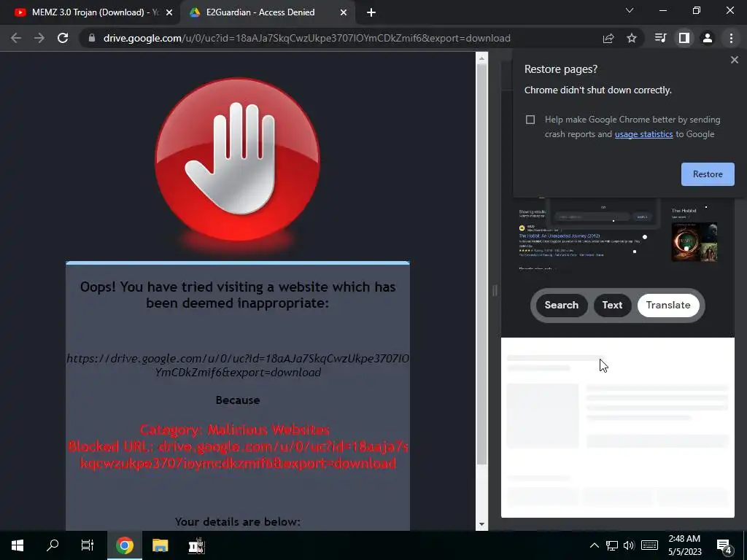Click the page scrollbar up arrow
The height and width of the screenshot is (560, 747).
[481, 58]
